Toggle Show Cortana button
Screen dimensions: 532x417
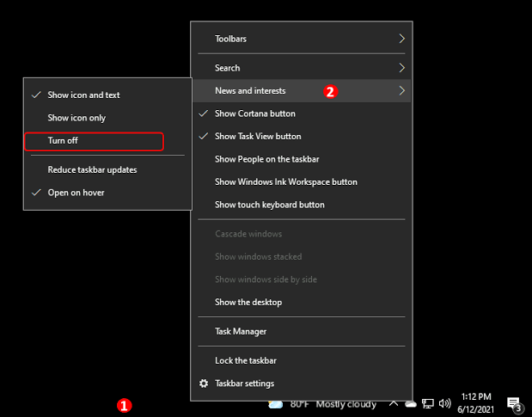click(302, 113)
